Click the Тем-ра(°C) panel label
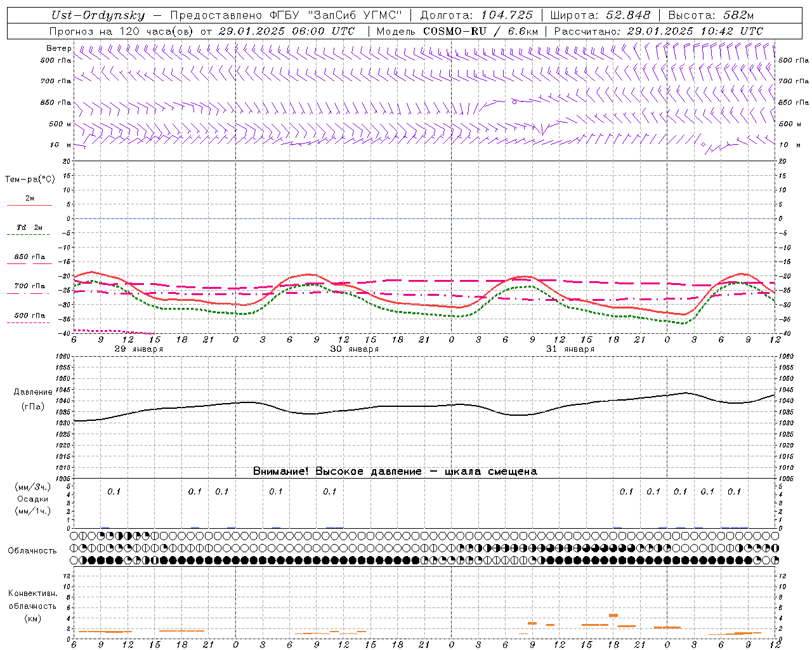This screenshot has height=650, width=812. 30,180
